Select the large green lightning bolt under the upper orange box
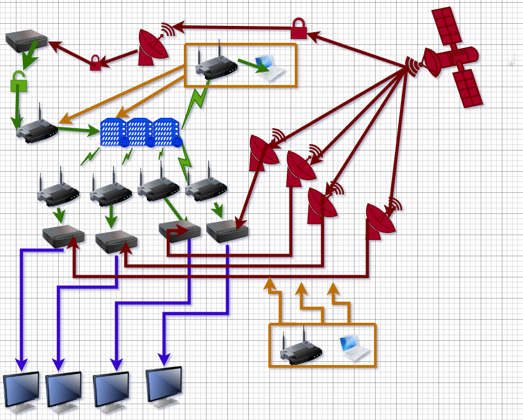This screenshot has height=420, width=523. pyautogui.click(x=196, y=104)
